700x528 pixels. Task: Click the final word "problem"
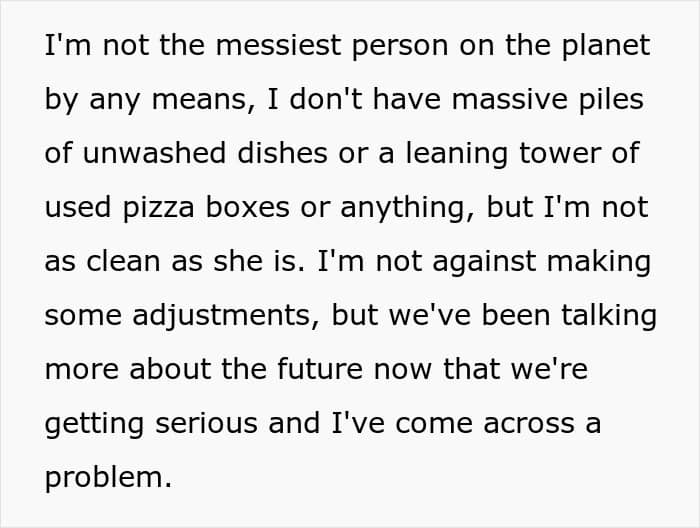point(108,478)
